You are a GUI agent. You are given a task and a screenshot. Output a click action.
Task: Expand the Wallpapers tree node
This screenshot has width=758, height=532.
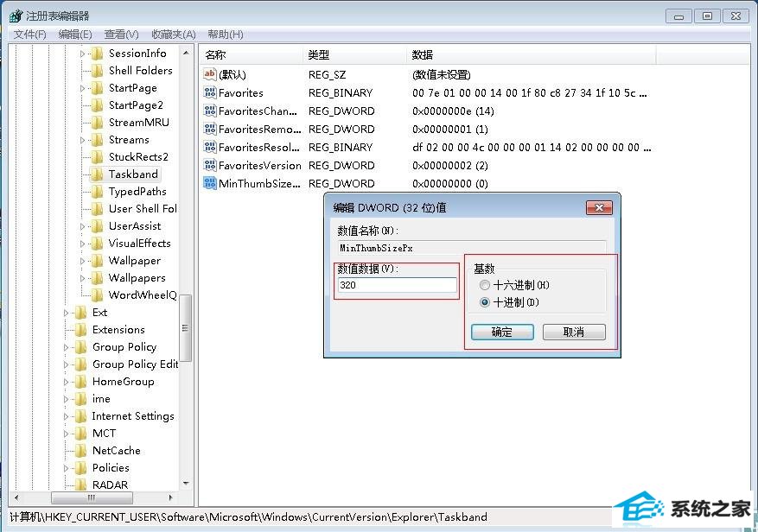[x=82, y=278]
